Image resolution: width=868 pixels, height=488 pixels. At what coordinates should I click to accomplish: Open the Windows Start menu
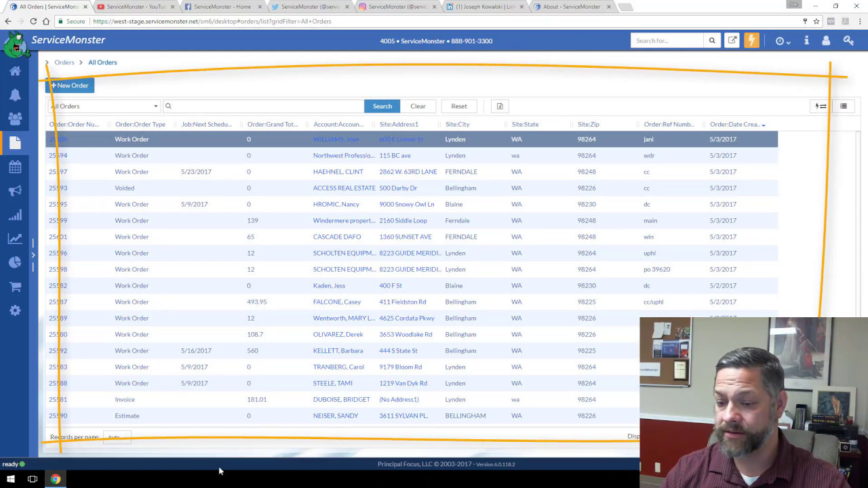tap(11, 479)
